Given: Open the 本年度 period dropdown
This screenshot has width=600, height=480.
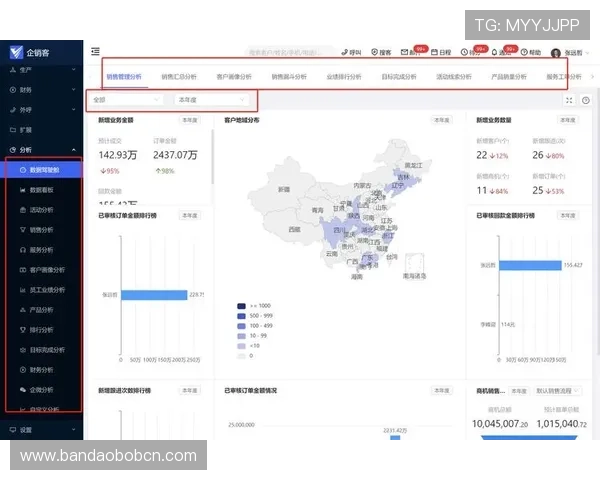Looking at the screenshot, I should pos(212,100).
